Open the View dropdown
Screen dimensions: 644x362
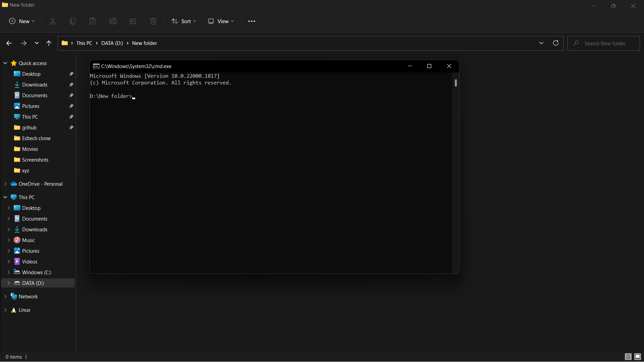pos(220,21)
